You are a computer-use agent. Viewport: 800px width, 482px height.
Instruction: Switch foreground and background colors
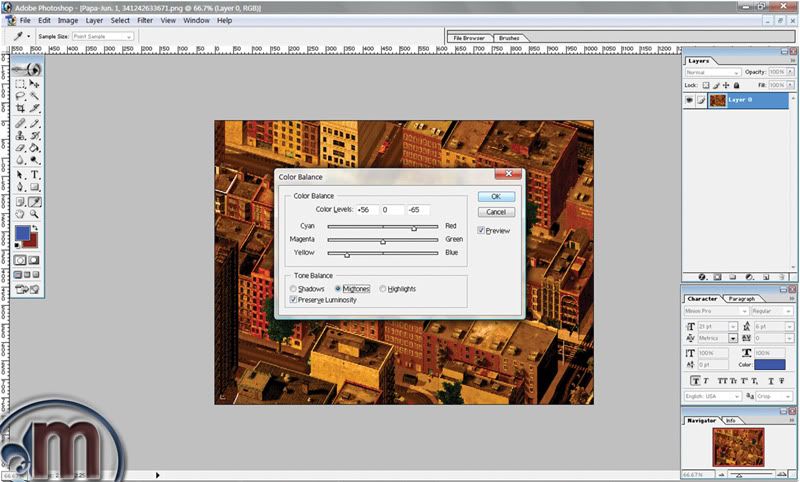[x=35, y=228]
